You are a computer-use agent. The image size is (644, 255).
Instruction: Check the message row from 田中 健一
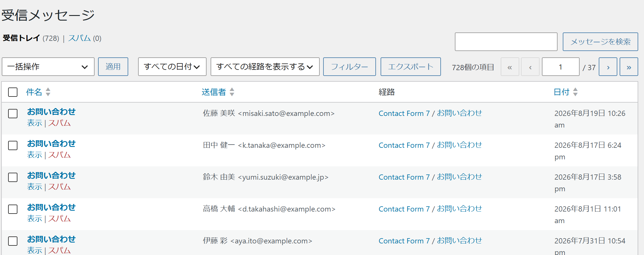coord(13,145)
